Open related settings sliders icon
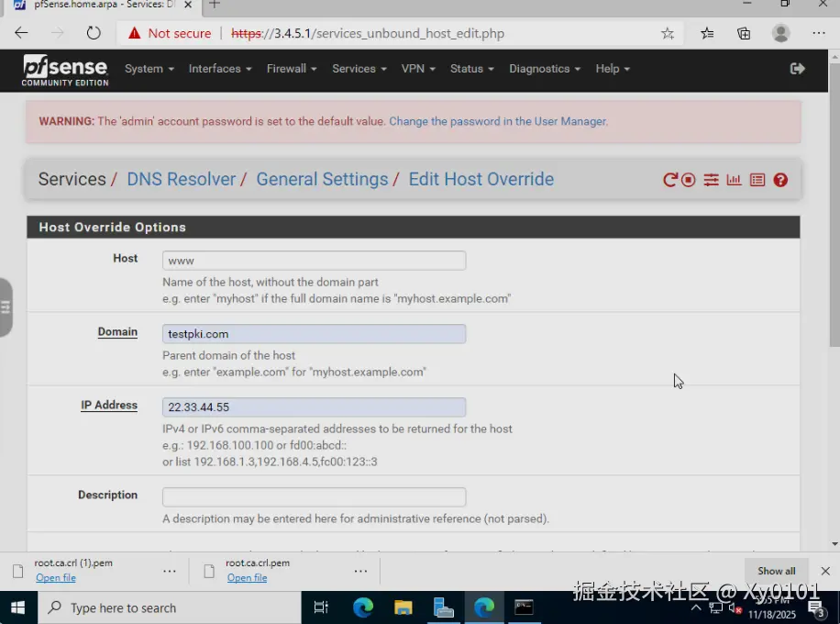 click(711, 180)
